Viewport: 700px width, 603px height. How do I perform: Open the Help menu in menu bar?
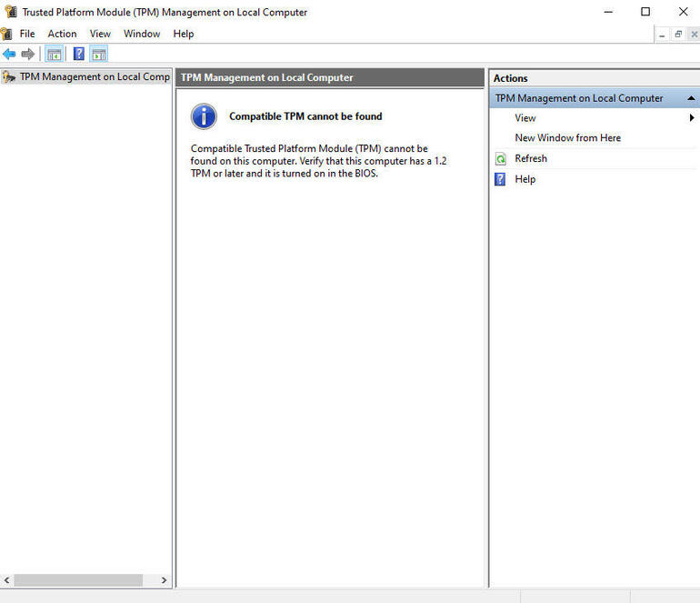pyautogui.click(x=184, y=34)
